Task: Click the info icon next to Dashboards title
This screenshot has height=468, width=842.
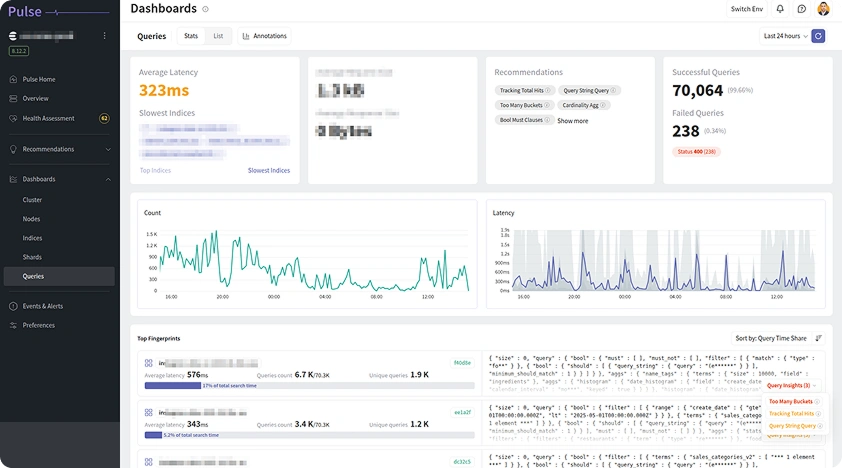Action: (206, 9)
